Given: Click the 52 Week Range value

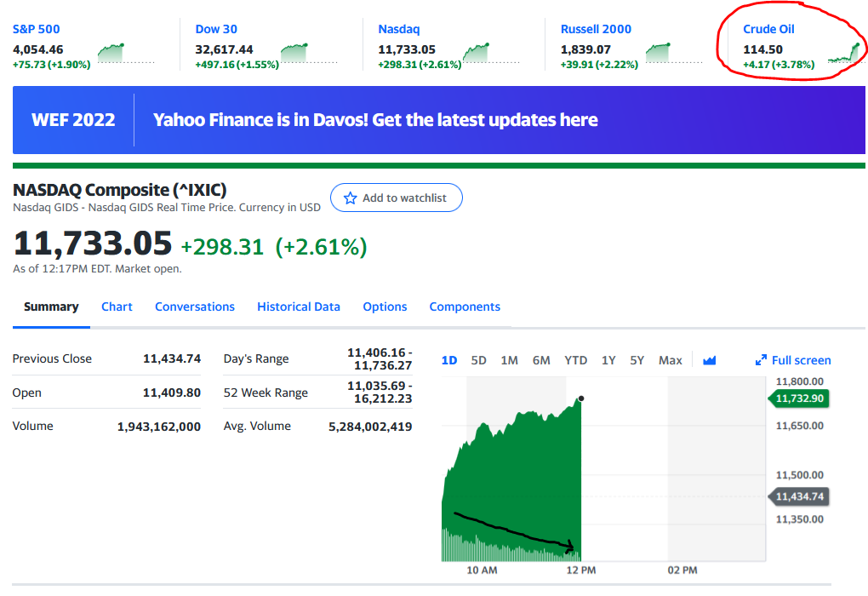Looking at the screenshot, I should (380, 393).
